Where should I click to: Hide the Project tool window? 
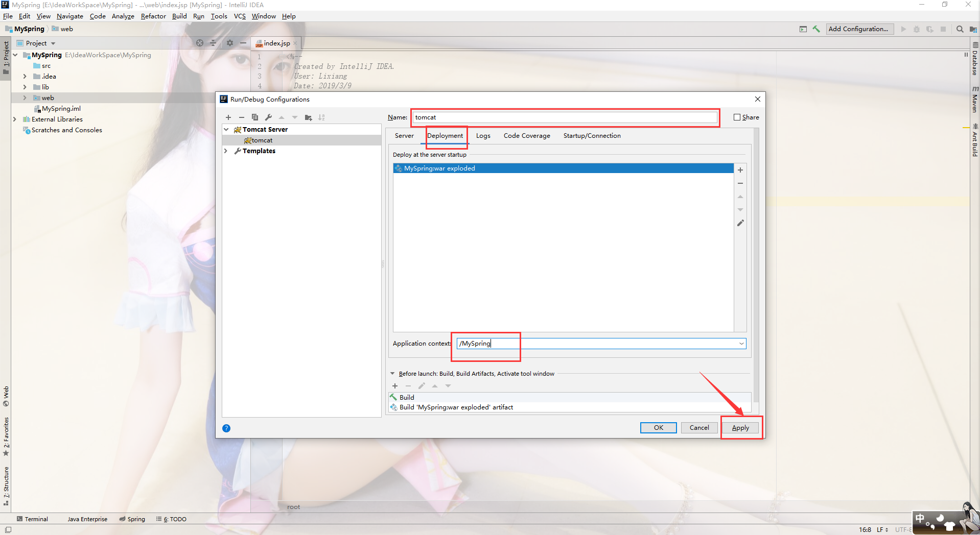click(243, 43)
